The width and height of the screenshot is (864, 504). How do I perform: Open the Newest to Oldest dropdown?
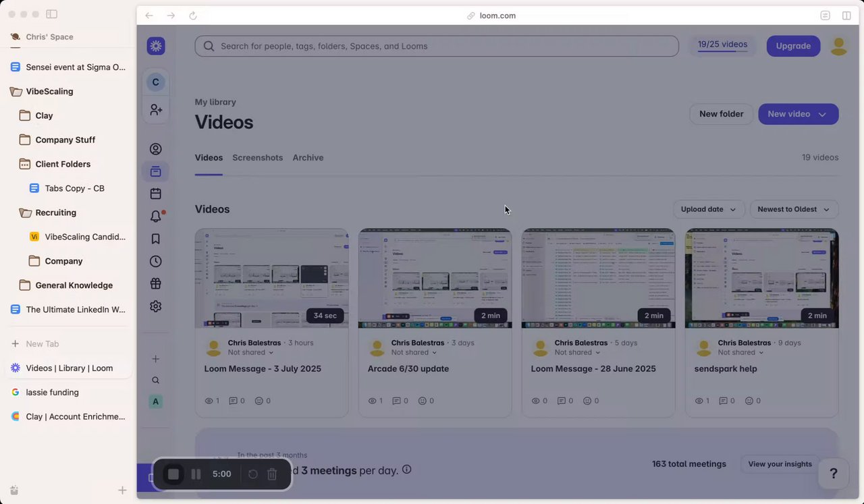tap(794, 209)
